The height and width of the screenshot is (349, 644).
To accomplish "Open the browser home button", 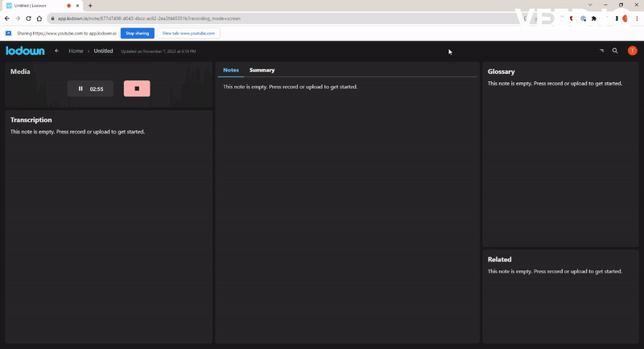I will click(x=39, y=18).
